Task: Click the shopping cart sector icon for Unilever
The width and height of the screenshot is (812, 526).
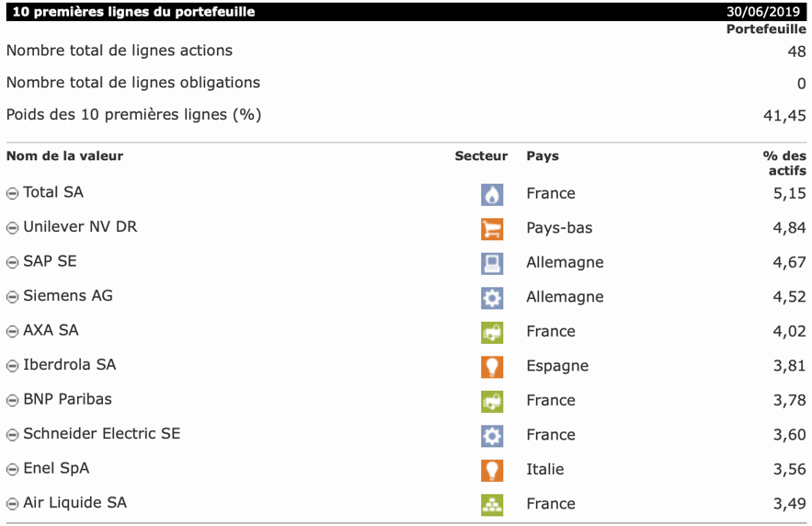Action: pyautogui.click(x=492, y=229)
